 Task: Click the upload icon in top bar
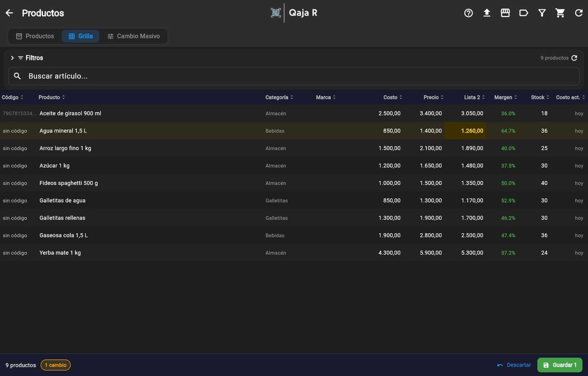click(487, 13)
